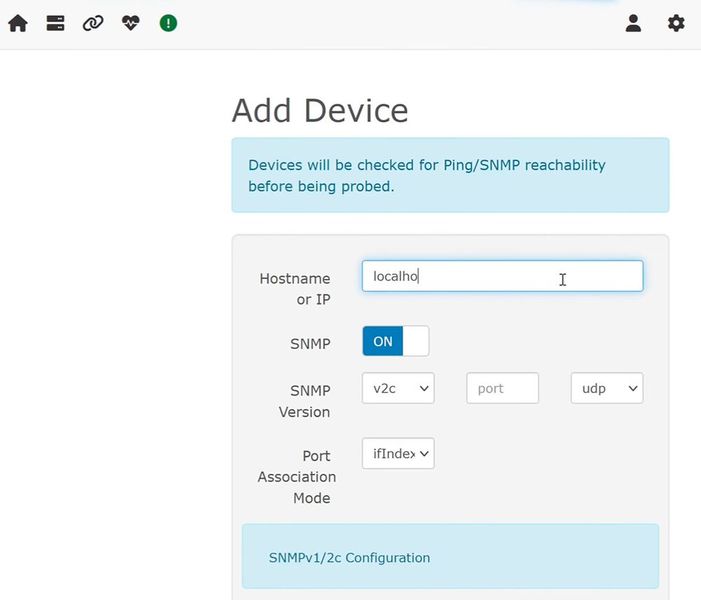Click into the Hostname or IP field
701x600 pixels.
point(502,276)
